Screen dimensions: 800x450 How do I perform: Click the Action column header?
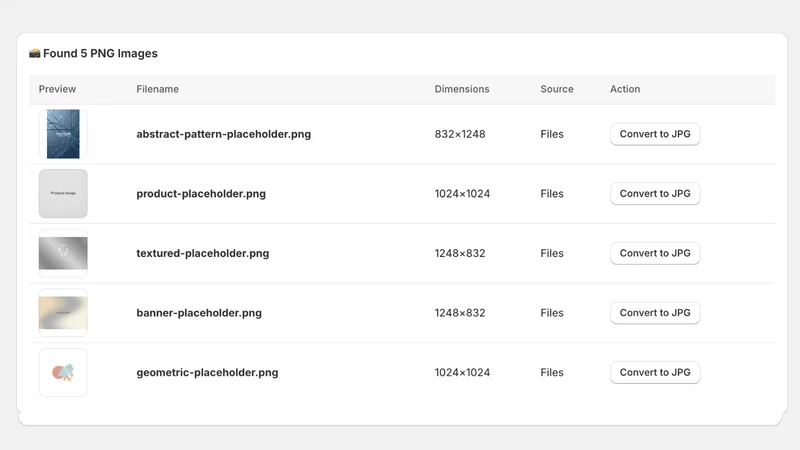pos(625,89)
